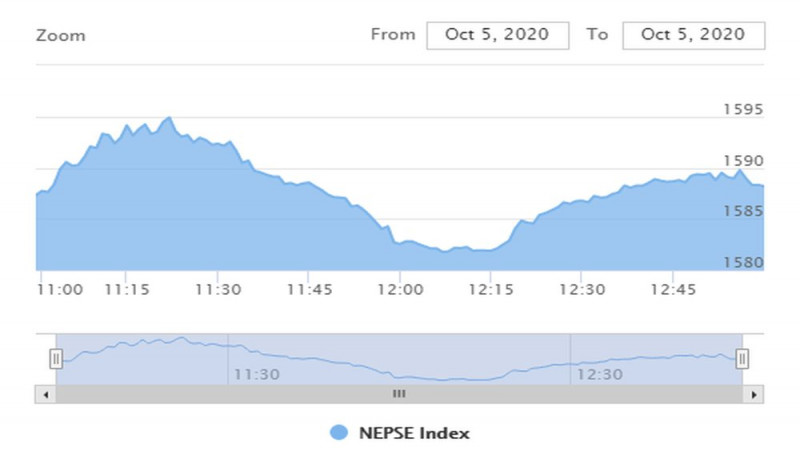Click the To date input field
This screenshot has height=450, width=800.
(x=693, y=34)
